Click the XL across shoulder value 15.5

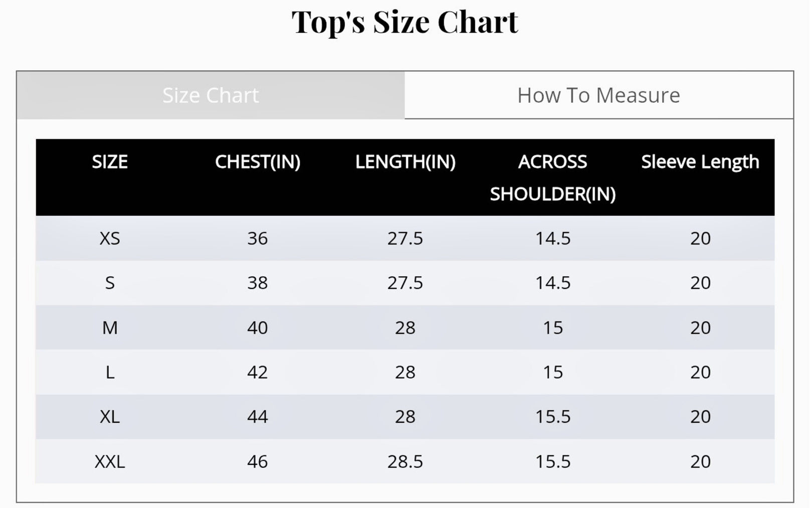553,417
